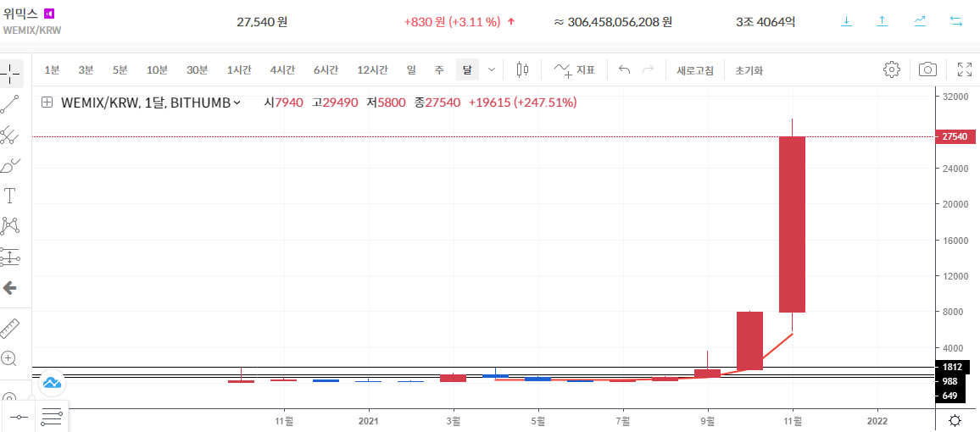Viewport: 980px width, 432px height.
Task: Click the 새로고침 refresh button
Action: (694, 70)
